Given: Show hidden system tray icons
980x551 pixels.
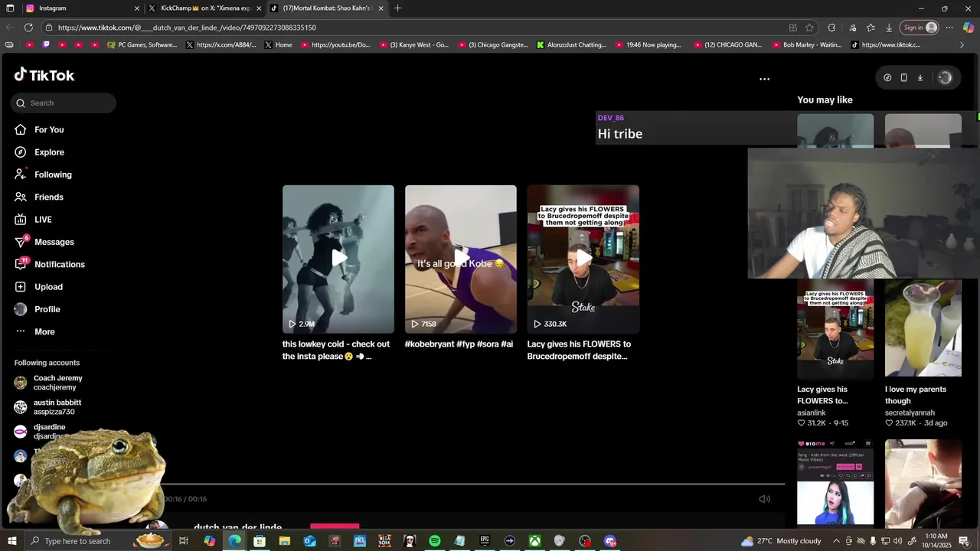Looking at the screenshot, I should [836, 541].
